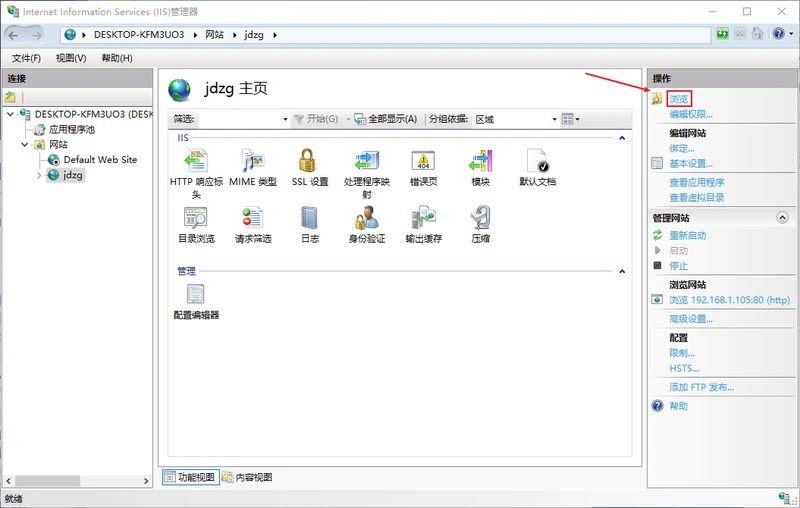Viewport: 800px width, 508px height.
Task: Open the 目录浏览 icon
Action: point(196,218)
